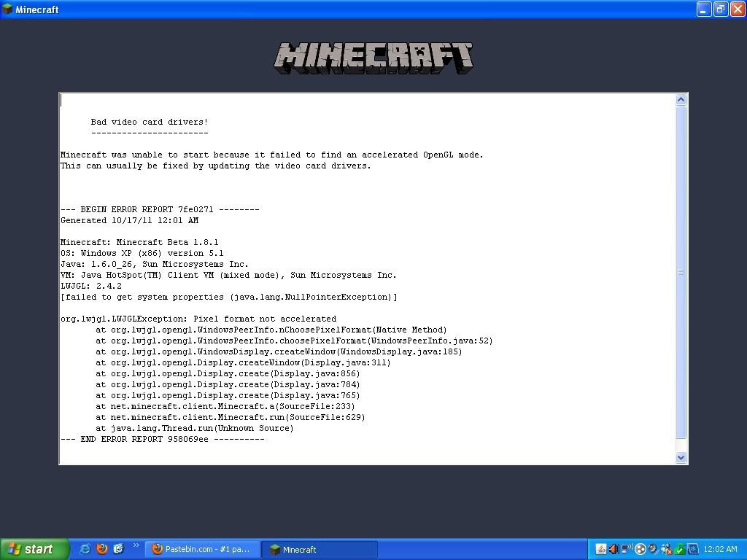The image size is (747, 560).
Task: Select the Minecraft taskbar button
Action: pos(321,549)
